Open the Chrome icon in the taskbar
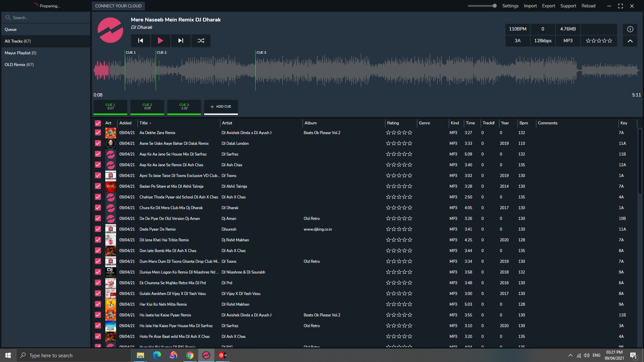The height and width of the screenshot is (362, 644). (190, 355)
